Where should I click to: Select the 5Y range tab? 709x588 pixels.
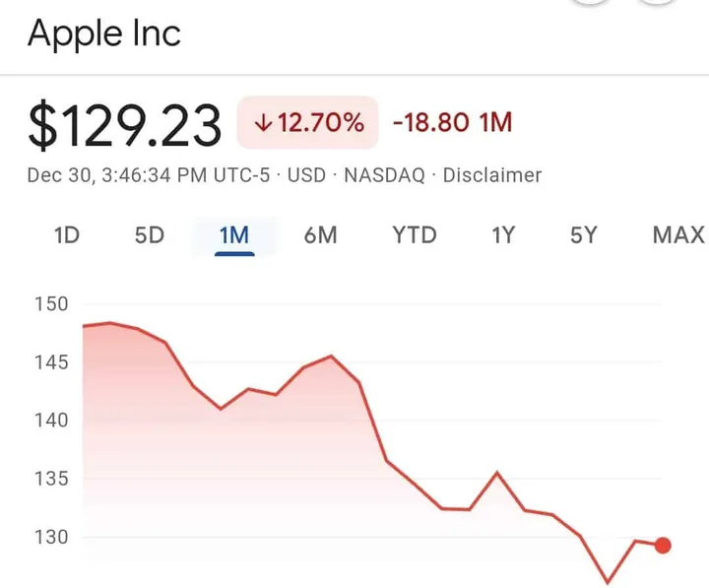pos(584,235)
